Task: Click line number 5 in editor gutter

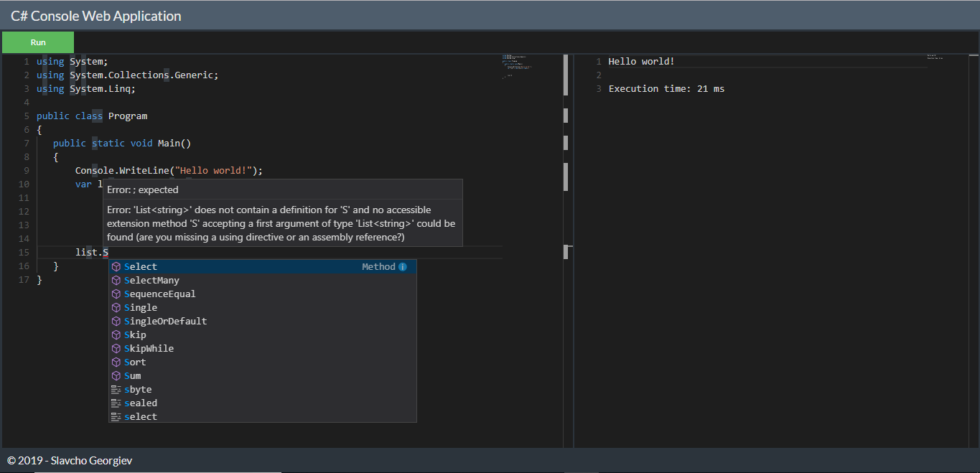Action: pyautogui.click(x=27, y=116)
